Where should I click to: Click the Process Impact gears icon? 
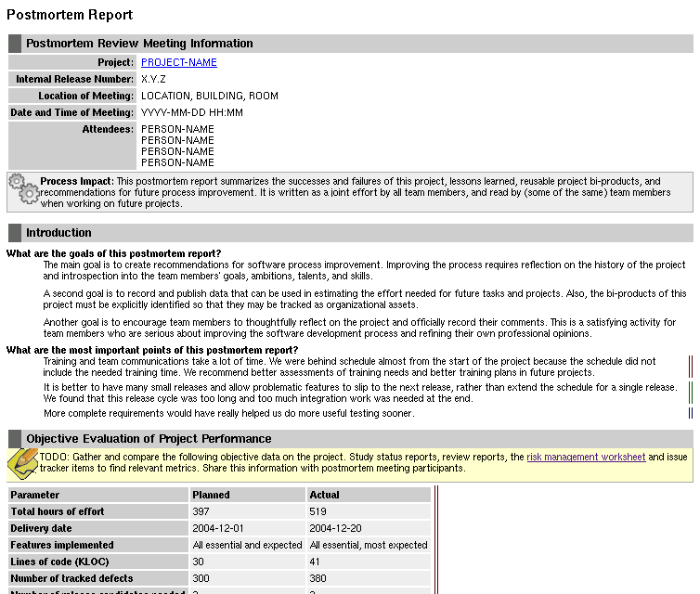23,189
